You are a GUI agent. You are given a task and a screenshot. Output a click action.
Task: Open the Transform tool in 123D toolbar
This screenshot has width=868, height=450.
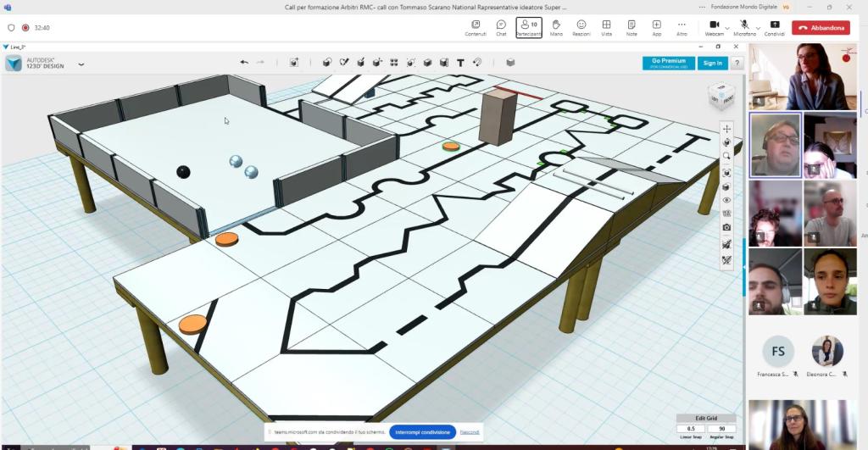click(x=294, y=63)
